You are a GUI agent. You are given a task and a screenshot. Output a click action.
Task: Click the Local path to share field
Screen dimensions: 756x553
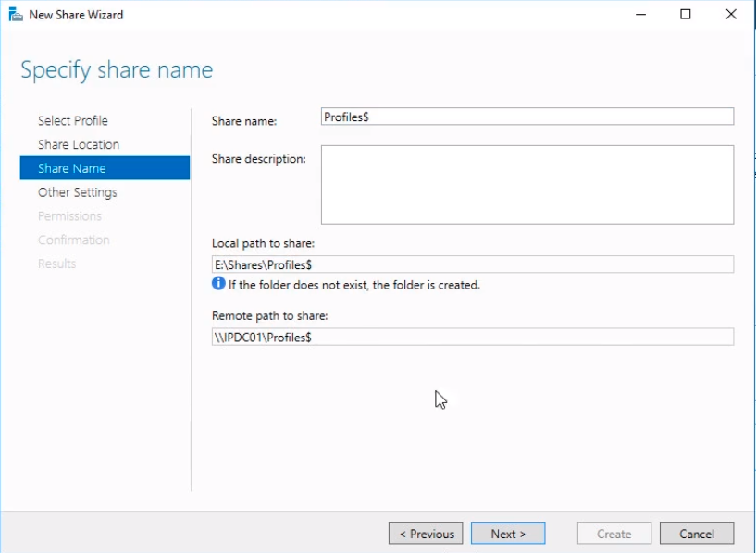click(472, 264)
